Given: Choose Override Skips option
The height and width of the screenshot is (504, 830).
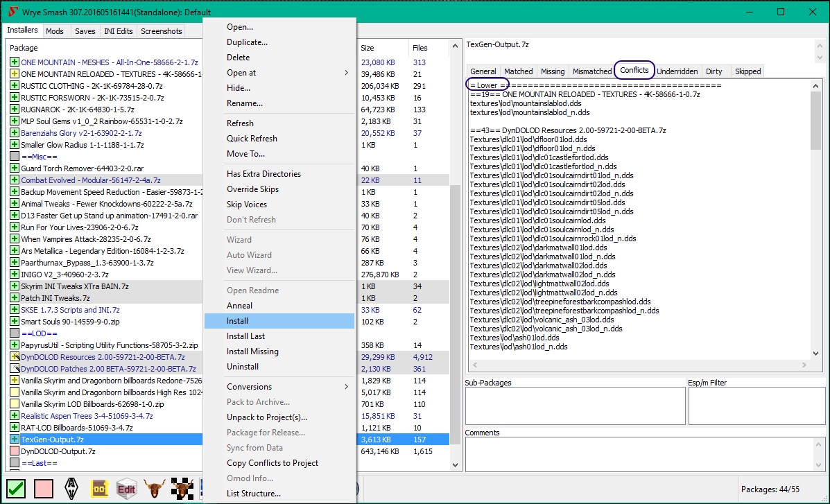Looking at the screenshot, I should tap(279, 189).
